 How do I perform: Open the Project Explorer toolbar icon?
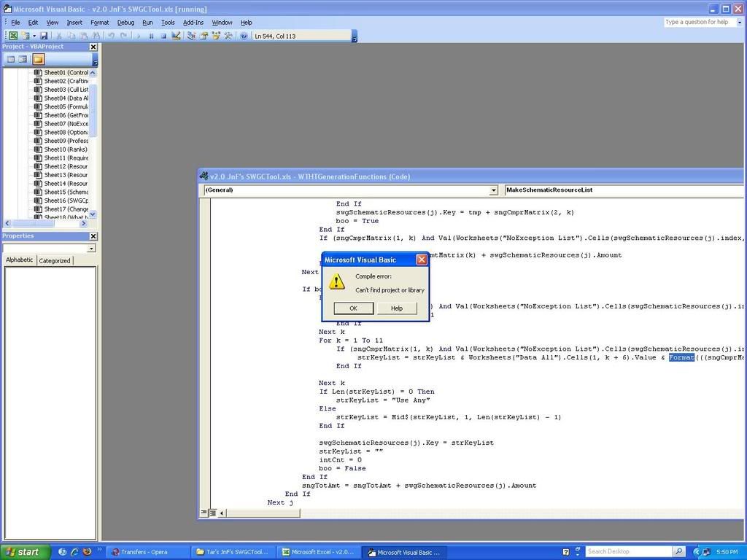(192, 36)
